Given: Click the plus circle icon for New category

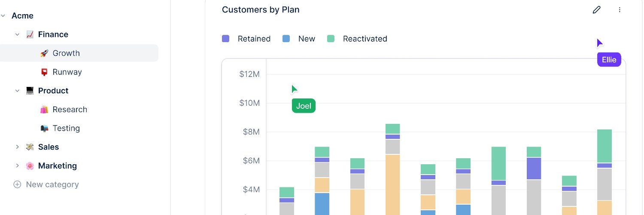Looking at the screenshot, I should 17,184.
